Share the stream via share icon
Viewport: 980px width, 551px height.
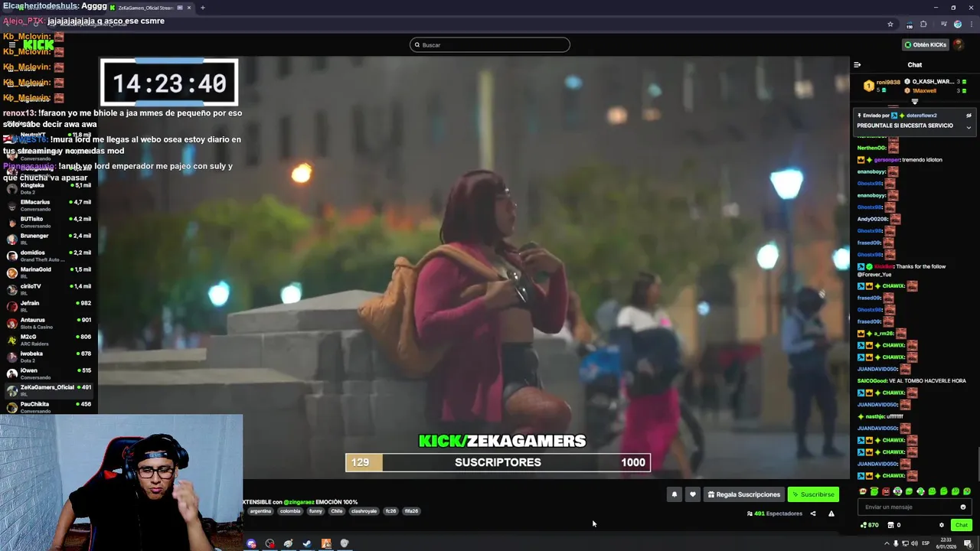coord(813,514)
